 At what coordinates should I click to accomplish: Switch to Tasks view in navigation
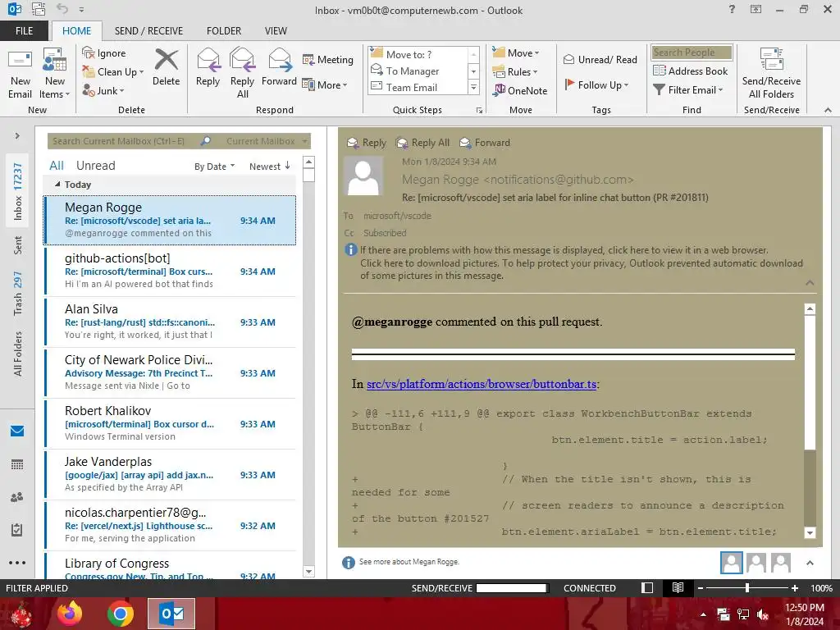(x=17, y=530)
